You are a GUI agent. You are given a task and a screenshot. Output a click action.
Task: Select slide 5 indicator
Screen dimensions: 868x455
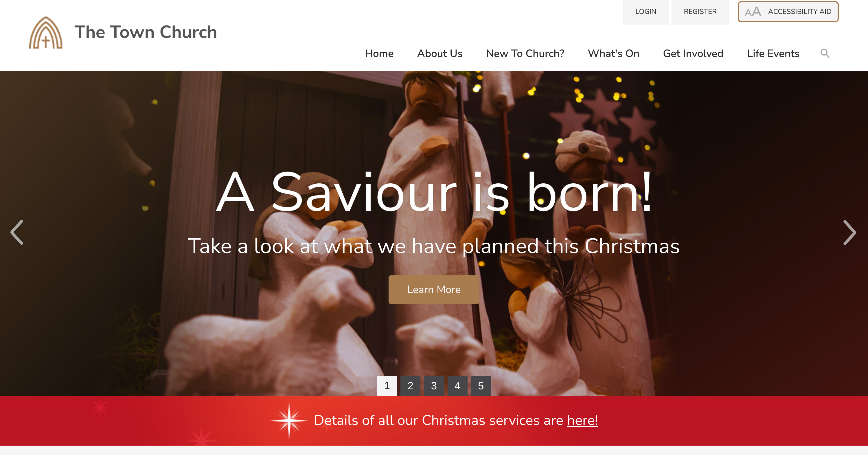tap(481, 386)
